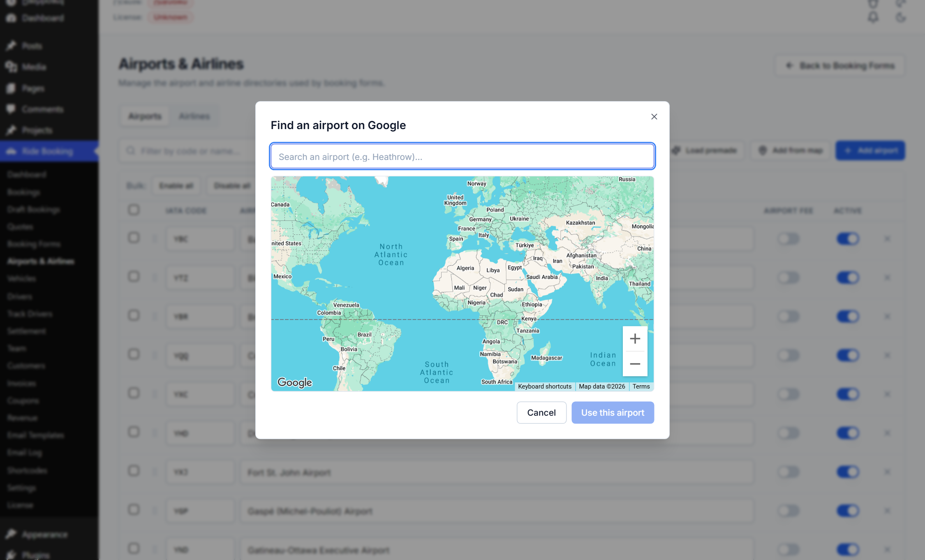Click the notification bell icon
925x560 pixels.
click(873, 17)
